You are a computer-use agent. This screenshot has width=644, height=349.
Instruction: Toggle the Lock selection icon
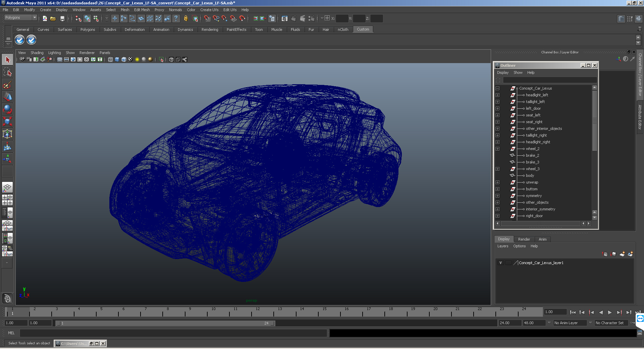click(x=185, y=19)
